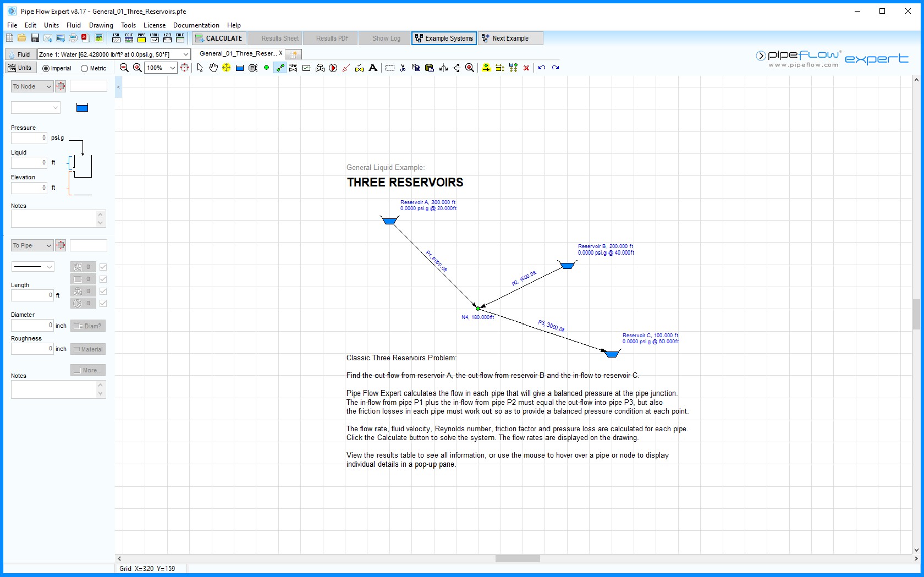Select the add tank tool
This screenshot has height=577, width=924.
tap(240, 68)
